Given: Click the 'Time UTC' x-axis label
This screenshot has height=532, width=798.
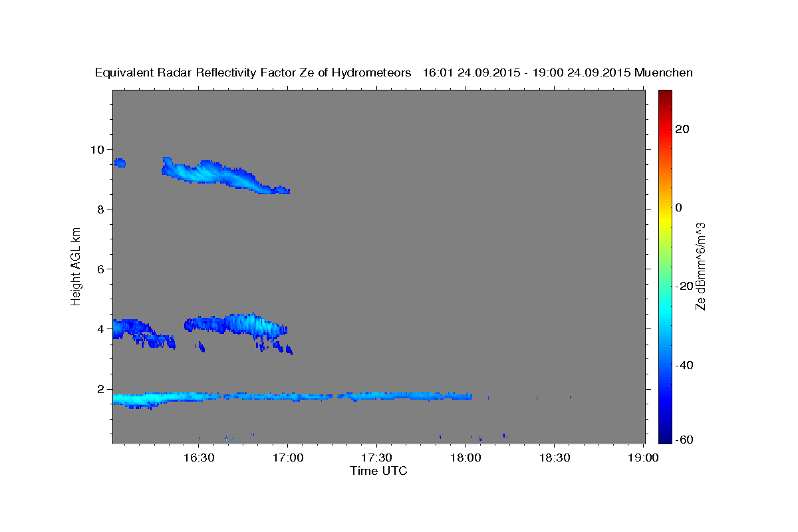Looking at the screenshot, I should (378, 471).
